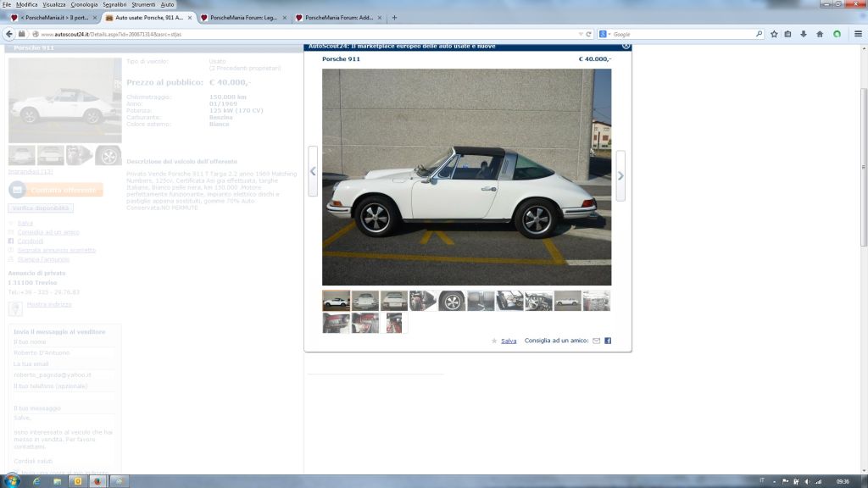Open the Strumenti menu

143,4
